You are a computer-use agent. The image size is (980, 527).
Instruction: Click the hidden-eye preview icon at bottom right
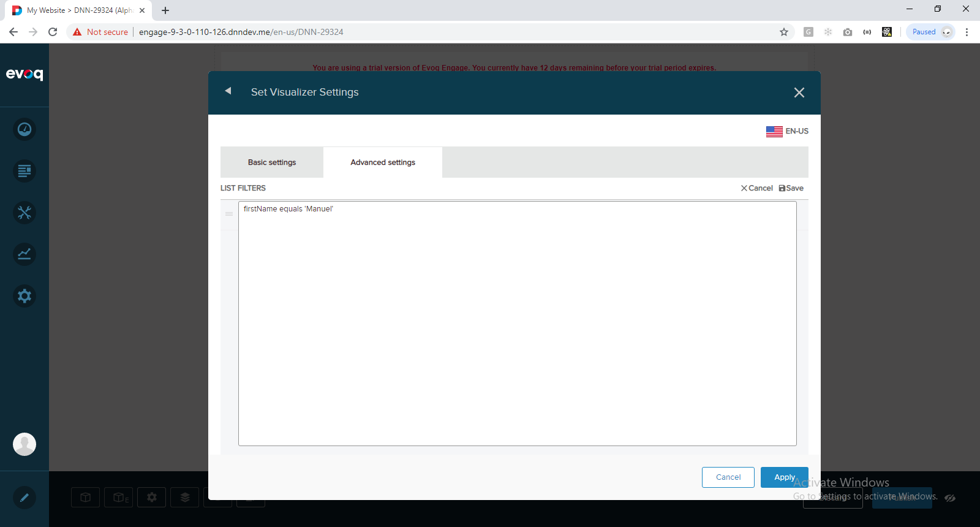(x=950, y=498)
